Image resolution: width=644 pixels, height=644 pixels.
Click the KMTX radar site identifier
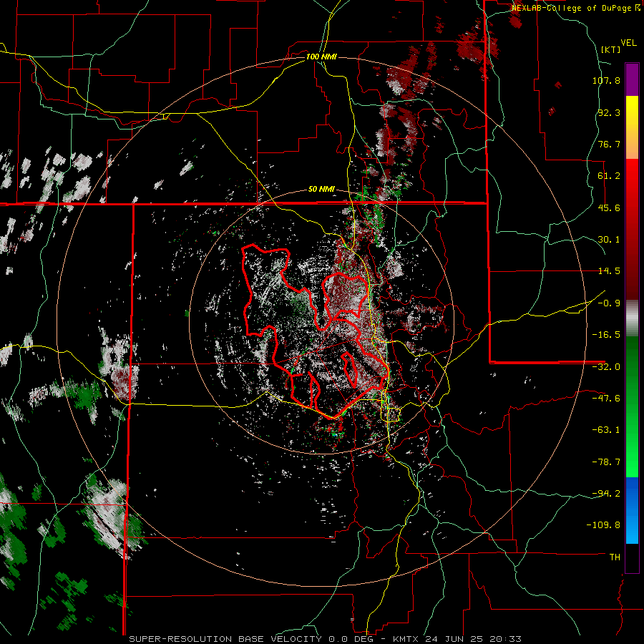click(406, 639)
